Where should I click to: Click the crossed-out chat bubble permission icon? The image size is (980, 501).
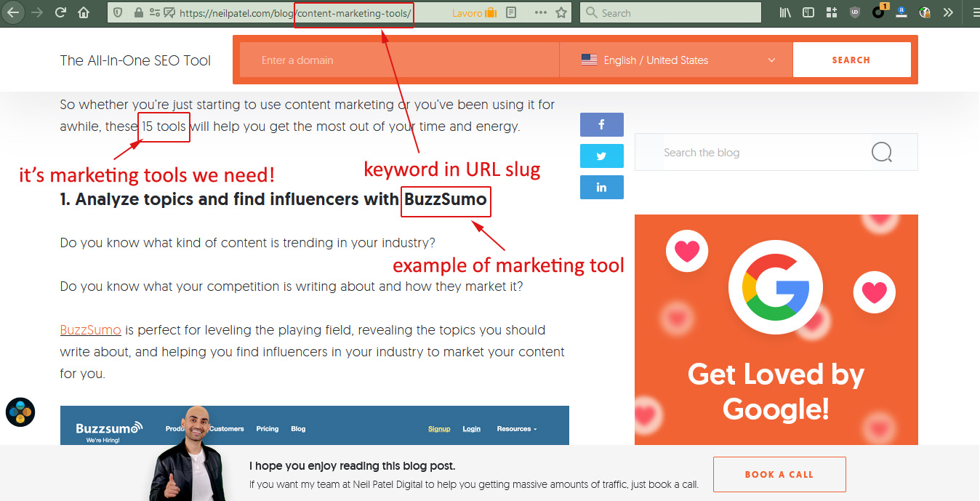click(x=169, y=12)
